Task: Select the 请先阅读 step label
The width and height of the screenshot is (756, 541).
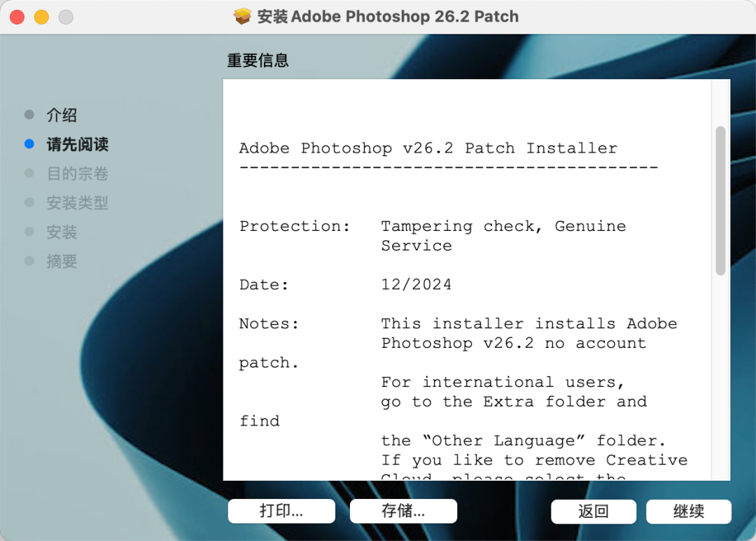Action: pos(77,145)
